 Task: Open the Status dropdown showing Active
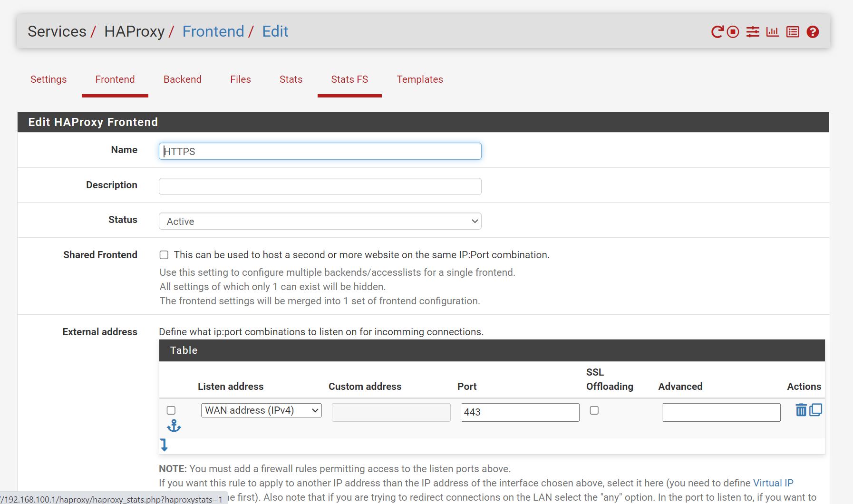point(320,221)
